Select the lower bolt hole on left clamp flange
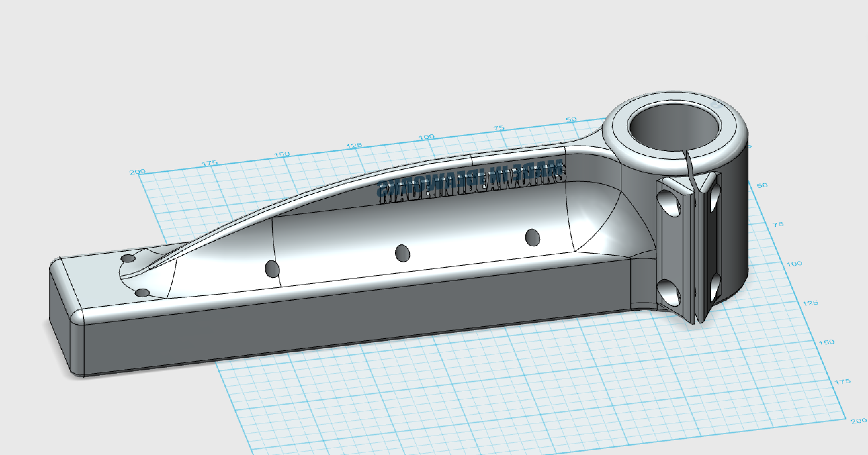The height and width of the screenshot is (455, 868). [x=669, y=292]
